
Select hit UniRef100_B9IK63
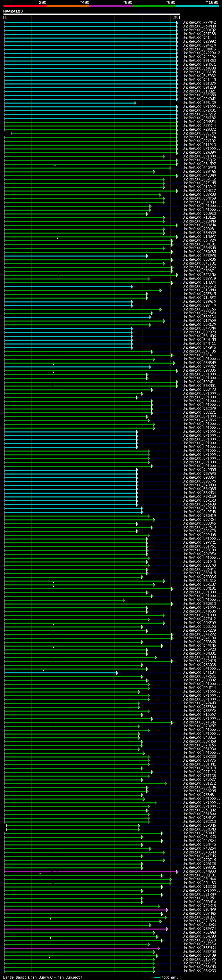(x=199, y=60)
